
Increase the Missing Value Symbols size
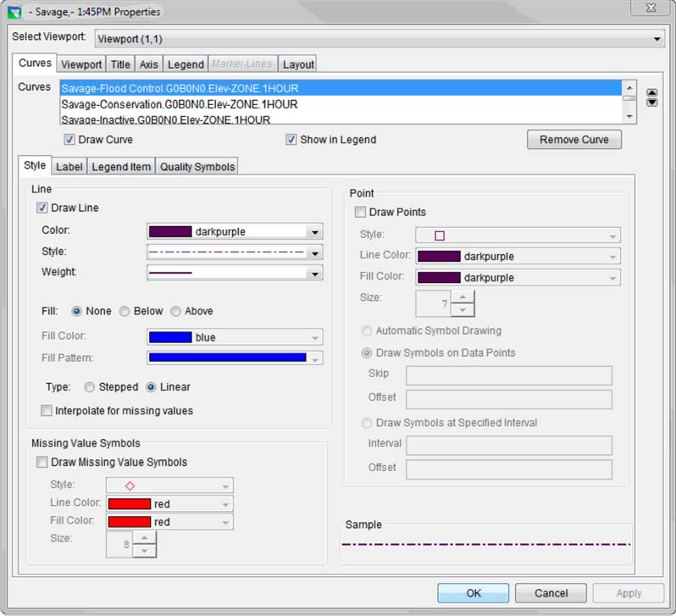pos(144,537)
